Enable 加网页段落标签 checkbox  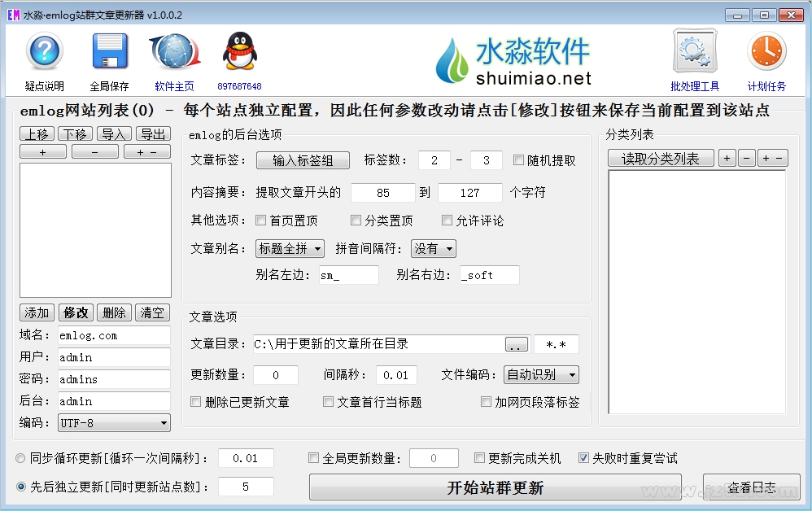tap(487, 402)
